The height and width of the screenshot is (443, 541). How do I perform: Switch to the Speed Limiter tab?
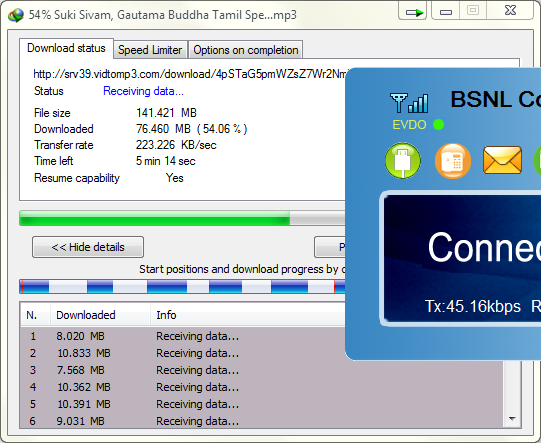point(150,50)
